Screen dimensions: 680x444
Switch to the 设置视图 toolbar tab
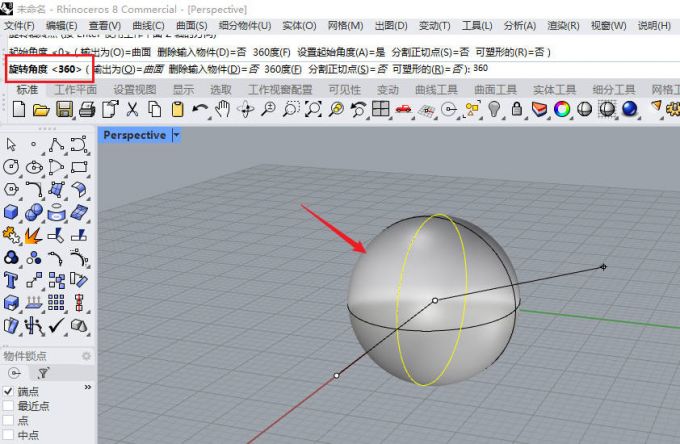pos(134,90)
